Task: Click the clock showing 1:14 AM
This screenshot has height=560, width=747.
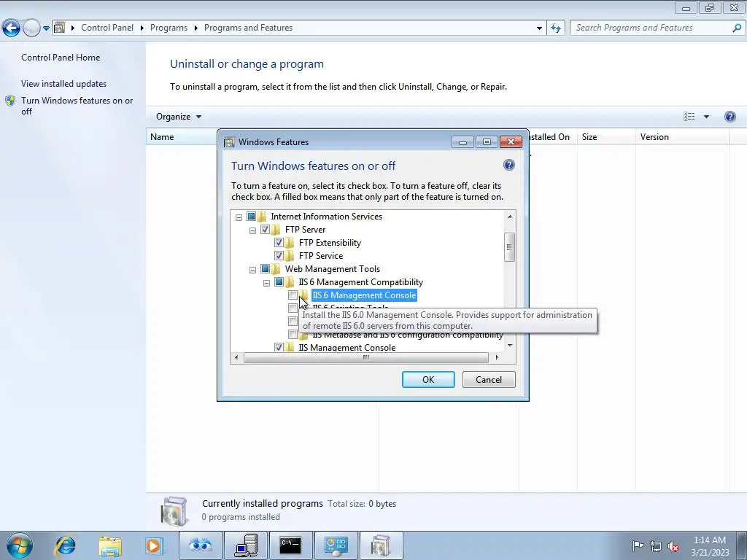Action: (x=710, y=540)
